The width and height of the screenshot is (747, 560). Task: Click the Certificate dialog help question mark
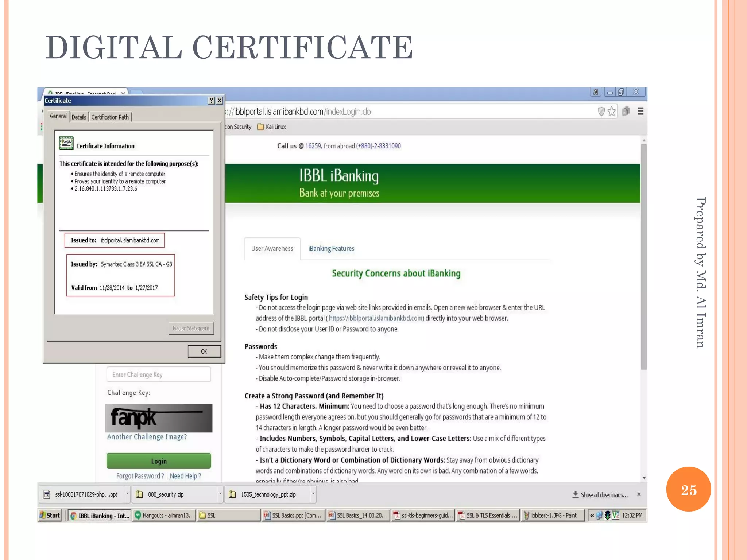[212, 101]
